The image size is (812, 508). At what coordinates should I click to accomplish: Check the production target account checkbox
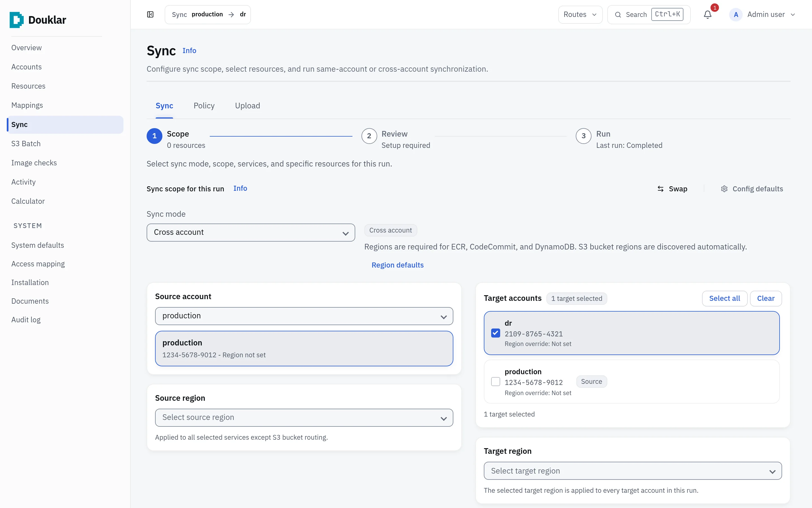point(496,382)
